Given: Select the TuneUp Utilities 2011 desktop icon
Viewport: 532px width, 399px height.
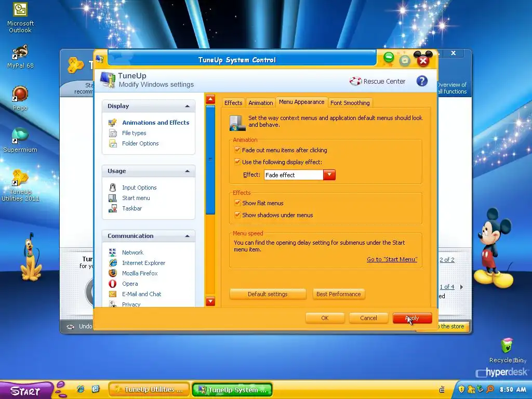Looking at the screenshot, I should [20, 185].
